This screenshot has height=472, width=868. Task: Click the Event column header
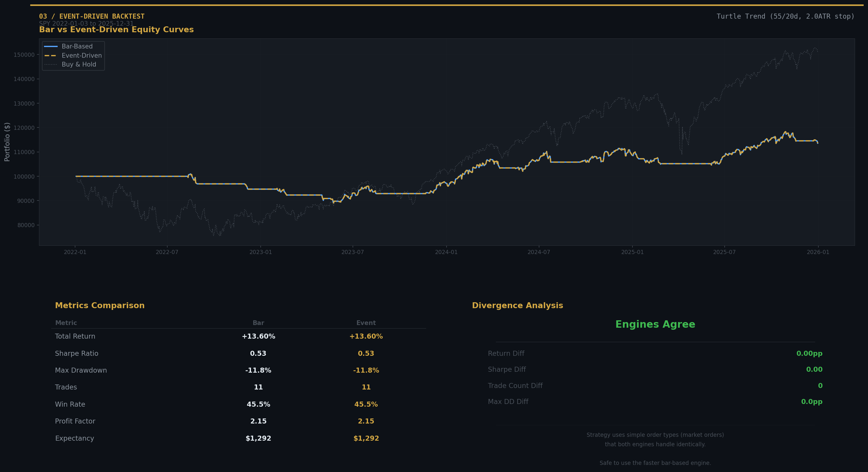click(366, 323)
